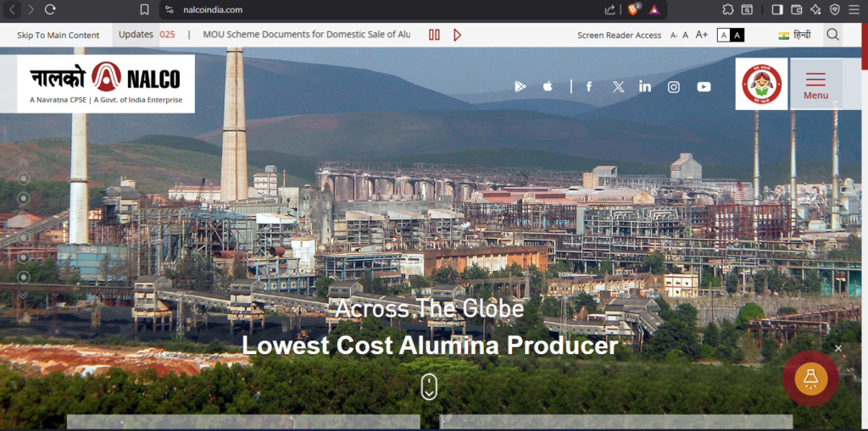Viewport: 868px width, 431px height.
Task: Play the updates news ticker
Action: [x=458, y=35]
